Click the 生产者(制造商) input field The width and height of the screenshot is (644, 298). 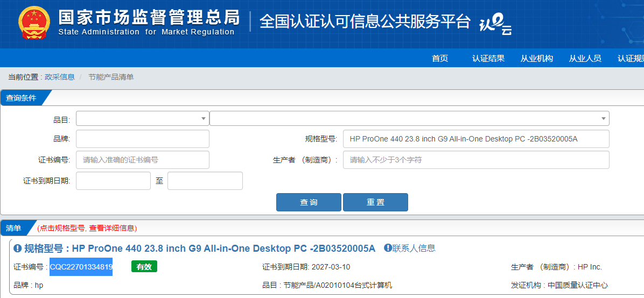476,160
